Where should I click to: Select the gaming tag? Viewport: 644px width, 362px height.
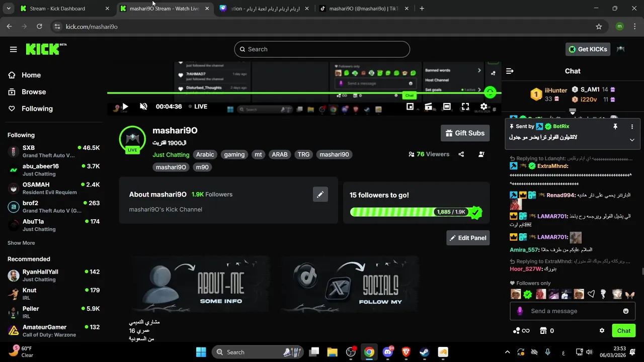point(234,155)
